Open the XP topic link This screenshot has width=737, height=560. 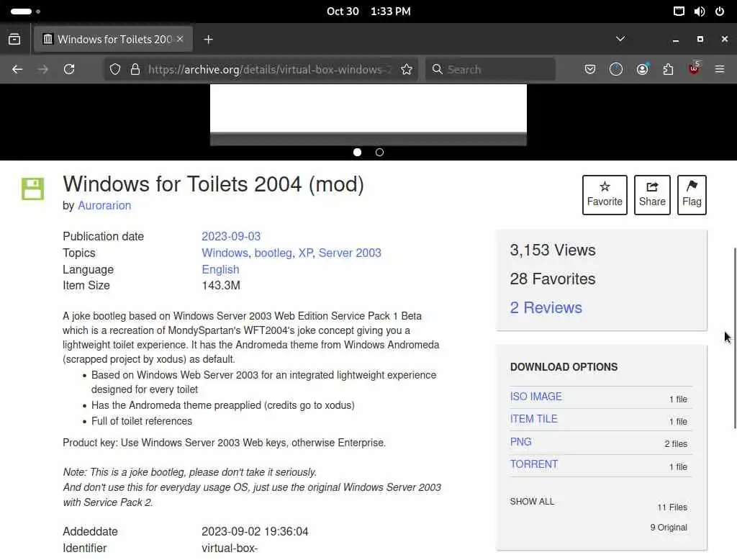click(305, 253)
